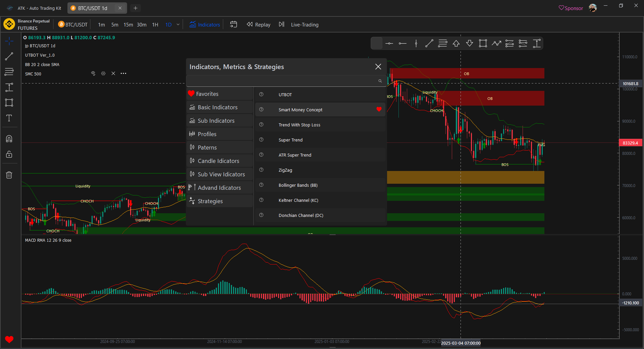This screenshot has height=349, width=644.
Task: Open new tab with the plus button
Action: point(136,8)
